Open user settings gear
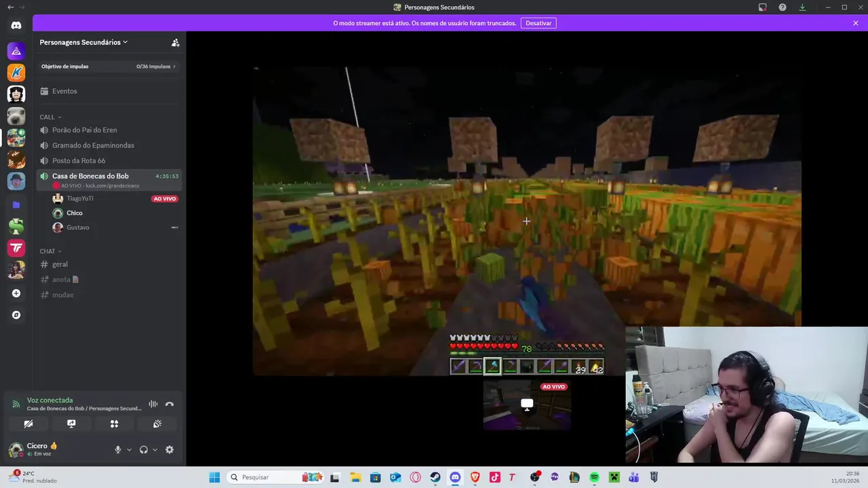 coord(170,449)
